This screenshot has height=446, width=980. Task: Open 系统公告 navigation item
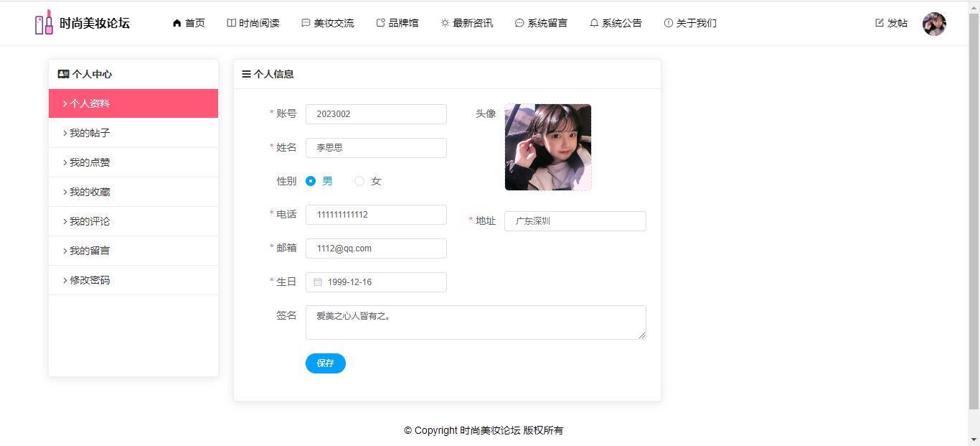click(x=616, y=23)
